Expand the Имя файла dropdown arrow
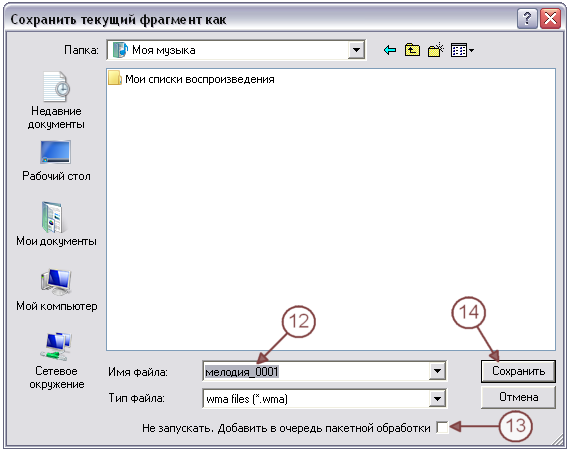 [437, 371]
